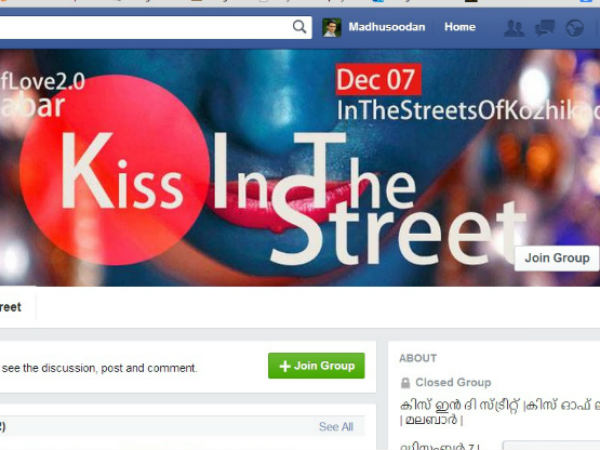This screenshot has width=600, height=450.
Task: Open the messages icon in header
Action: (544, 28)
